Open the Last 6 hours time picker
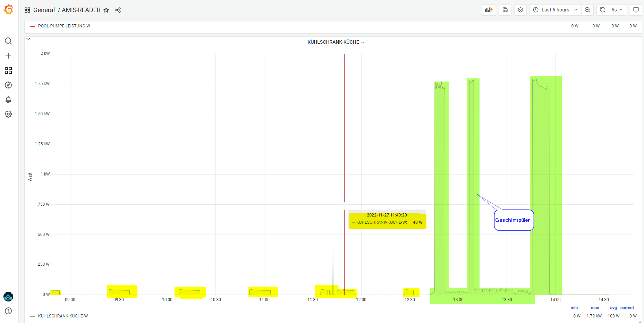 555,10
